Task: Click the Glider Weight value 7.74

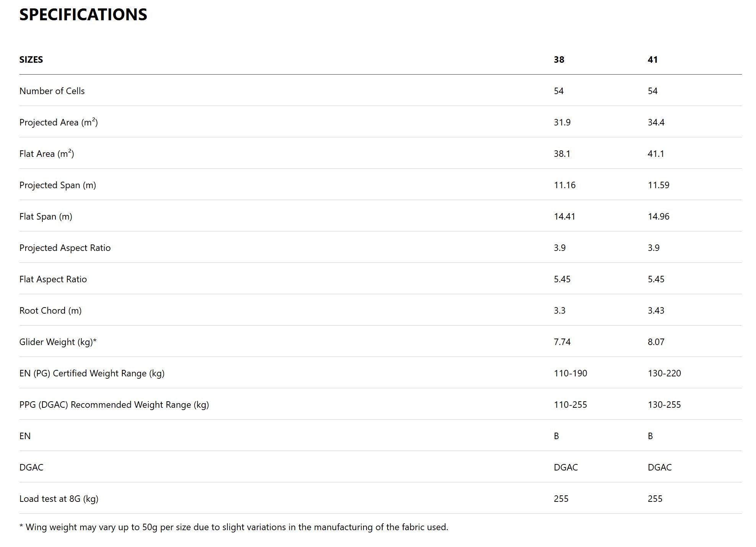Action: click(x=562, y=342)
